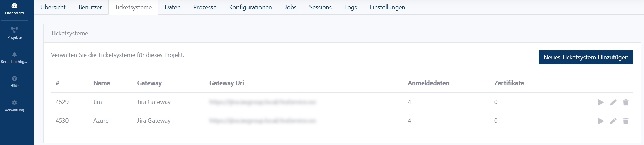Open the Hilfe question mark icon
Viewport: 644px width, 145px height.
tap(14, 79)
